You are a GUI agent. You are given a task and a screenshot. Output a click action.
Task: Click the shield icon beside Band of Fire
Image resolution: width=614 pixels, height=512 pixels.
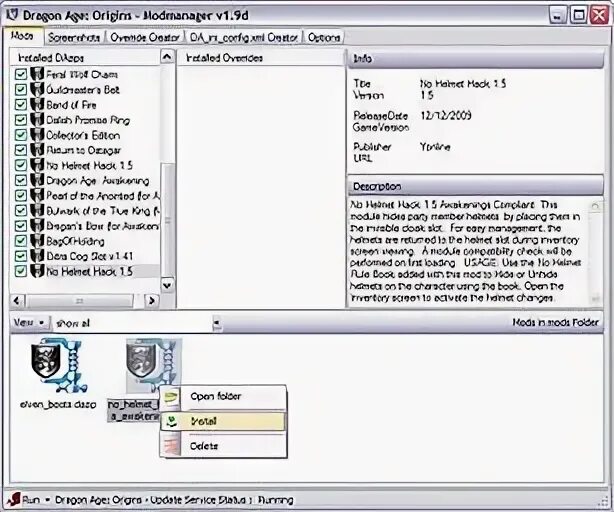click(x=37, y=104)
